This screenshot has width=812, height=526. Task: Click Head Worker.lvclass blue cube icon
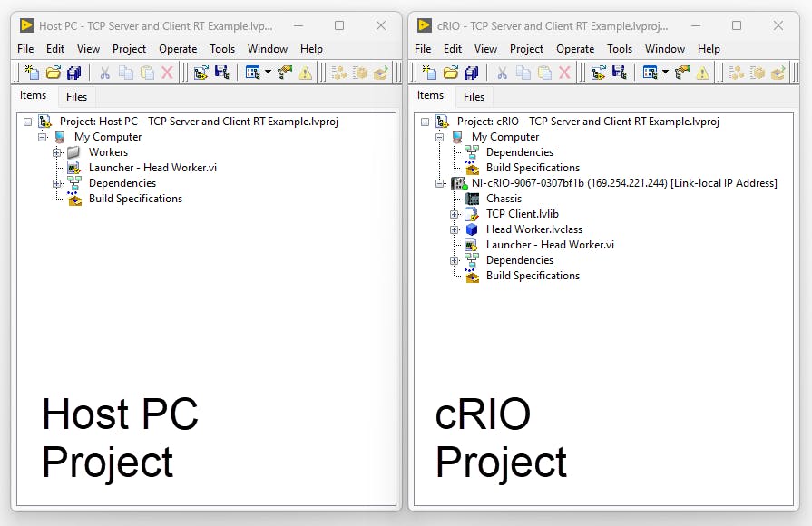[472, 229]
